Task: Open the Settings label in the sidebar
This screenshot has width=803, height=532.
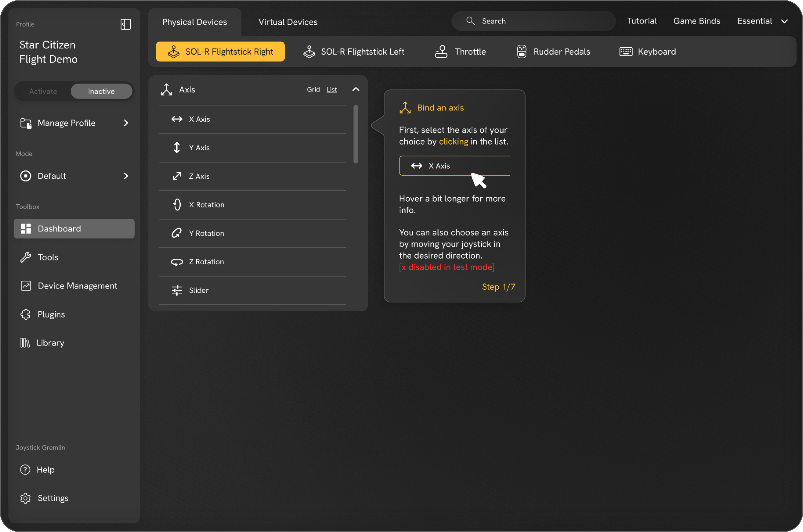Action: coord(53,498)
